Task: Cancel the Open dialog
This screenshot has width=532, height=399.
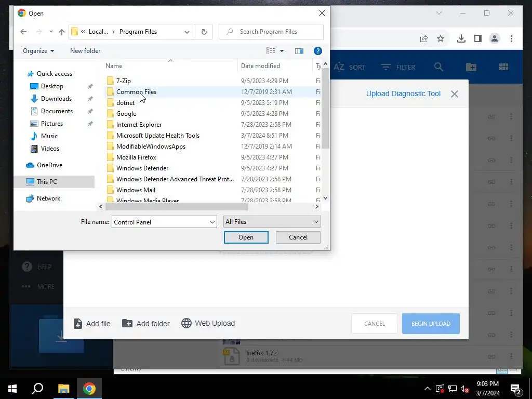Action: click(298, 237)
